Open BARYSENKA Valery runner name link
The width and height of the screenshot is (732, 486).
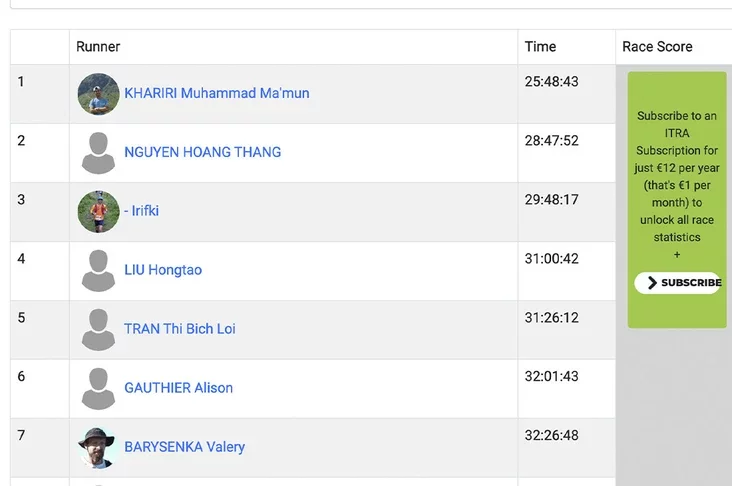point(184,447)
